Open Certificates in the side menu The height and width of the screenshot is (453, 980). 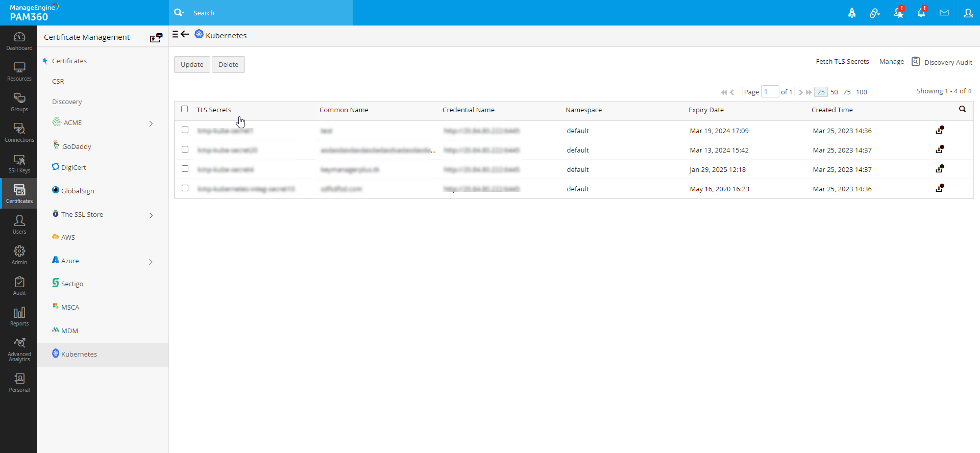[69, 61]
